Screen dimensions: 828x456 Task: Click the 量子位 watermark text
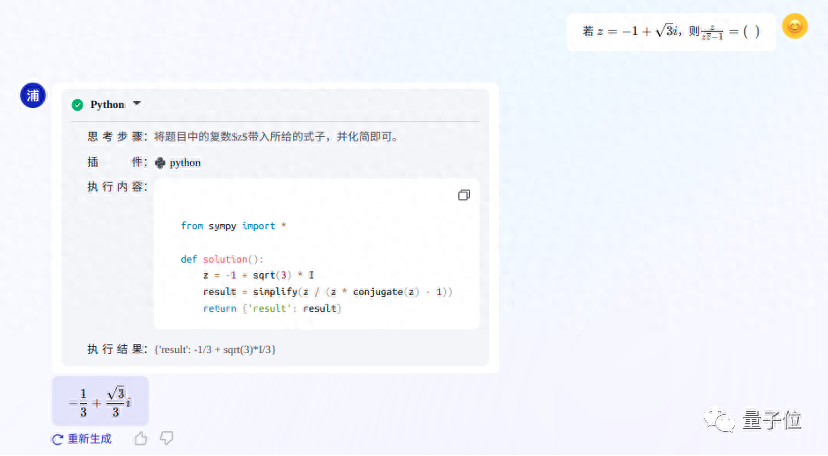click(x=772, y=420)
